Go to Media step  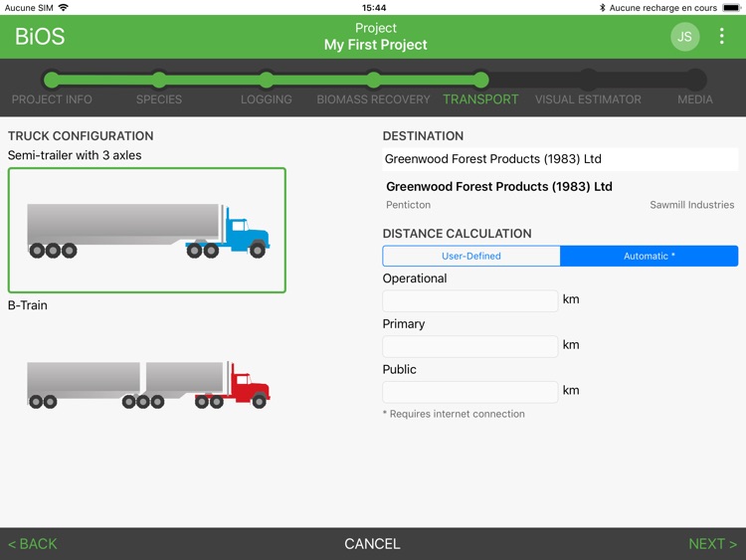pos(695,99)
